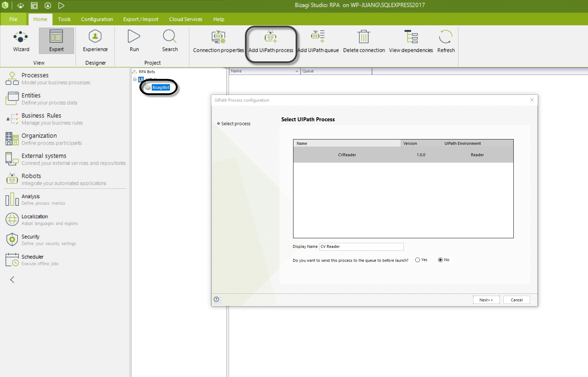Image resolution: width=588 pixels, height=377 pixels.
Task: Click the quick-access wizard icon in the title bar
Action: (x=21, y=5)
